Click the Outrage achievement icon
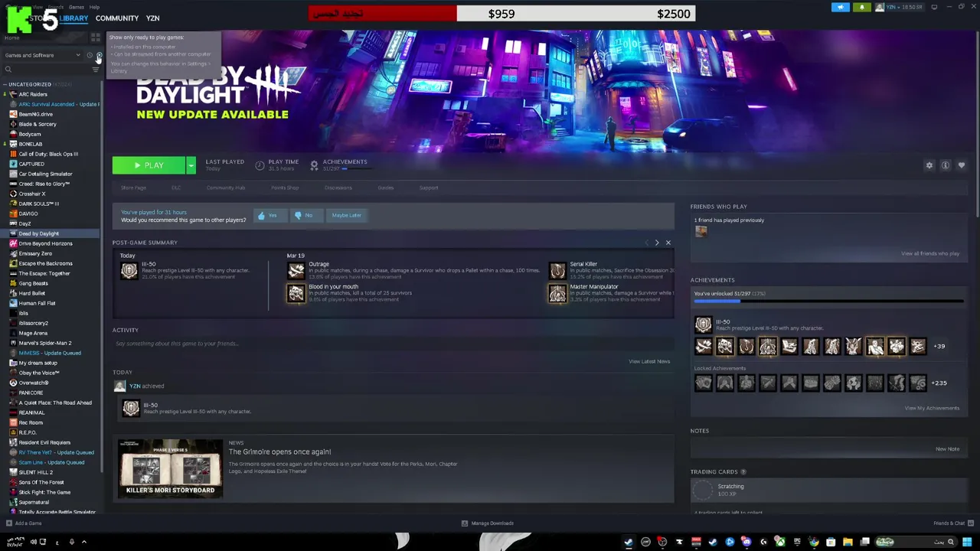Screen dimensions: 980x551 pyautogui.click(x=296, y=270)
